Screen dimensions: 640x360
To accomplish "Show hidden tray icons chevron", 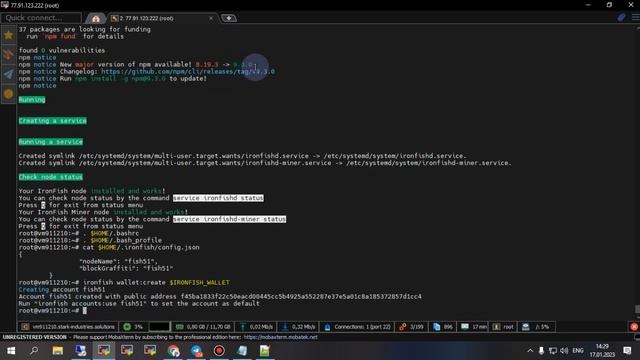I will [530, 351].
